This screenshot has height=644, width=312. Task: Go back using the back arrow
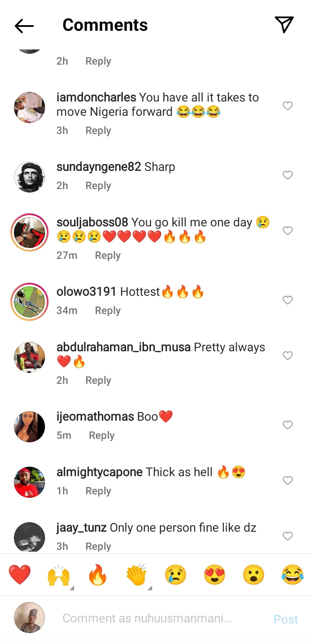click(x=24, y=26)
